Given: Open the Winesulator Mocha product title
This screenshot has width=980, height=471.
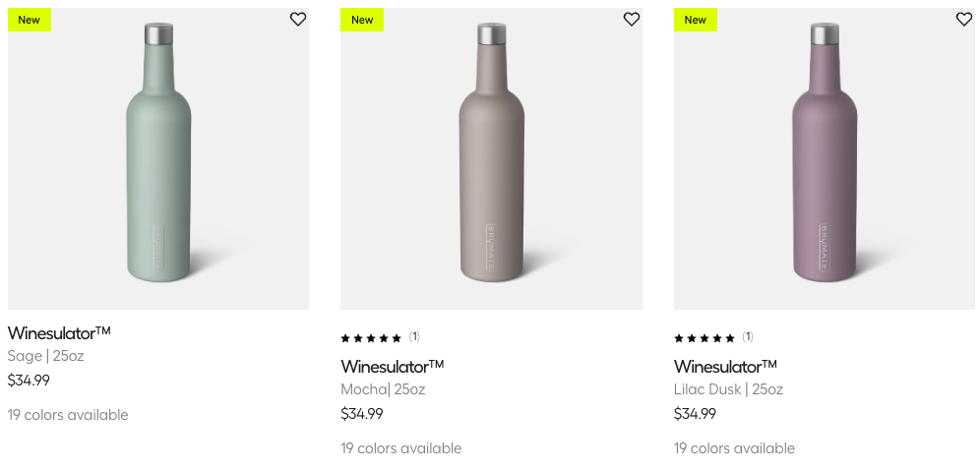Looking at the screenshot, I should coord(393,366).
